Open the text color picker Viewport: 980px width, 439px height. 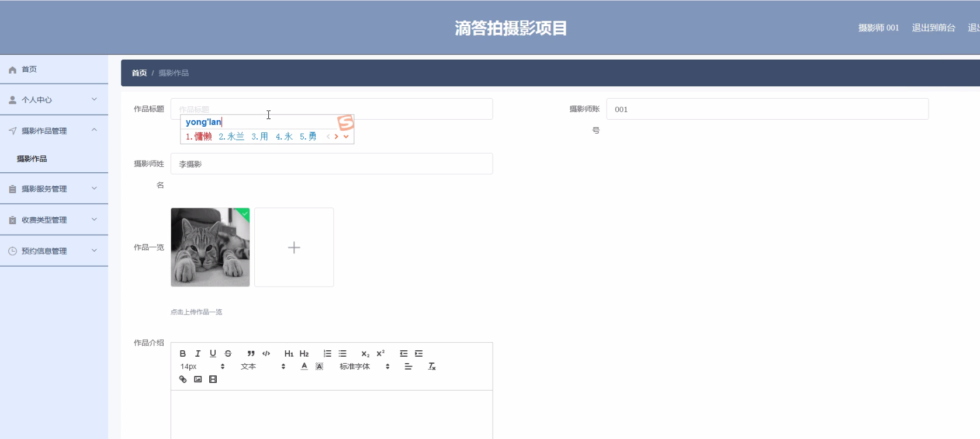304,367
